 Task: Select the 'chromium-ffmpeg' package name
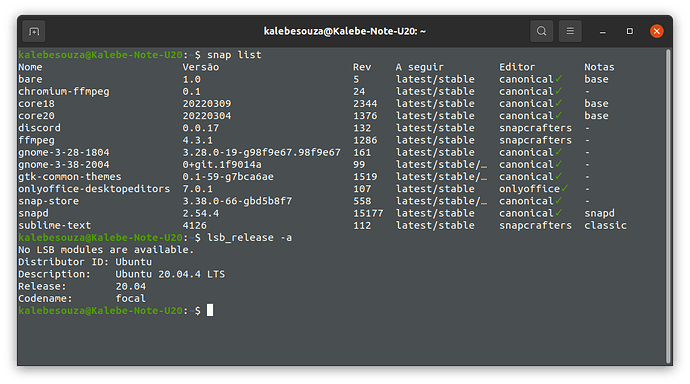click(x=64, y=91)
